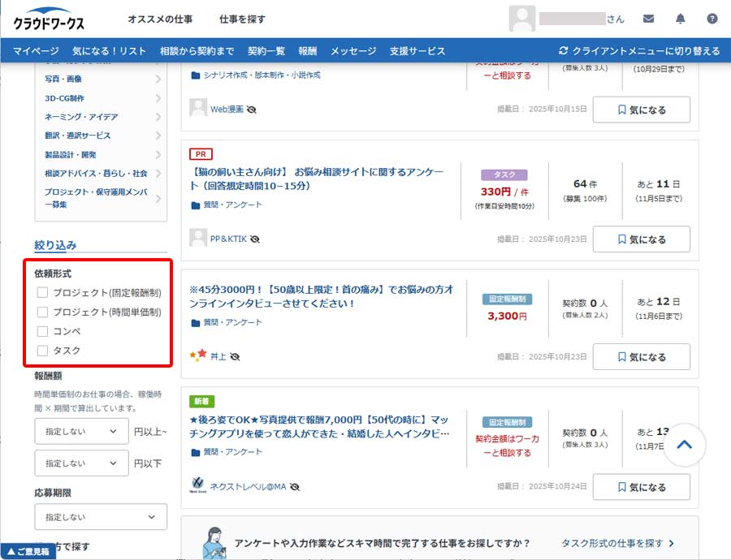Image resolution: width=731 pixels, height=560 pixels.
Task: Check the プロジェクト(固定報酬制) checkbox
Action: click(x=43, y=293)
